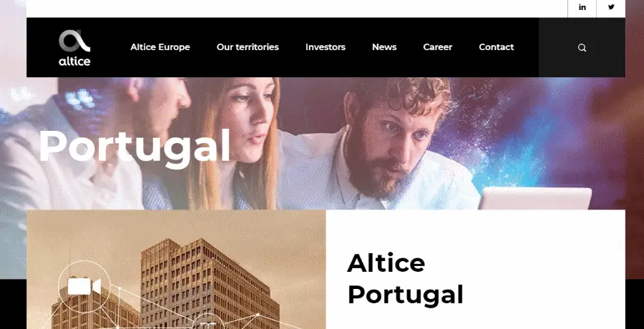Screen dimensions: 644x329
Task: Click the partial circle icon below the buildings
Action: pyautogui.click(x=208, y=322)
